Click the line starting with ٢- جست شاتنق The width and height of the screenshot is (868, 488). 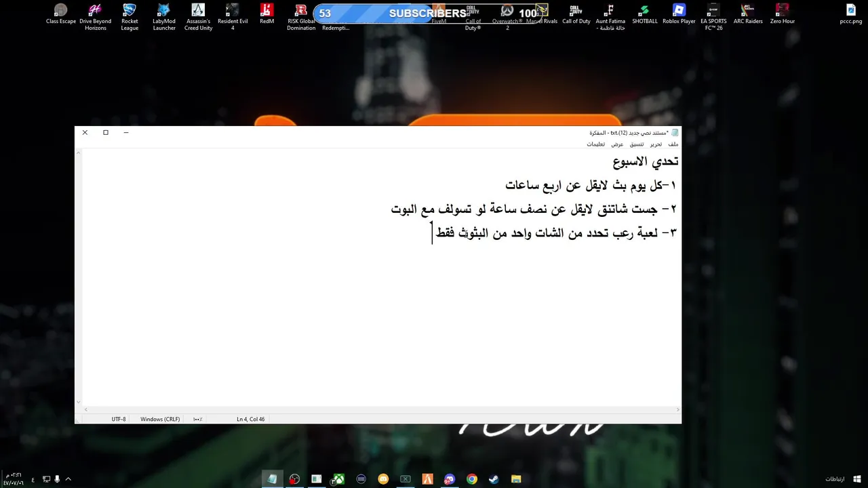534,209
